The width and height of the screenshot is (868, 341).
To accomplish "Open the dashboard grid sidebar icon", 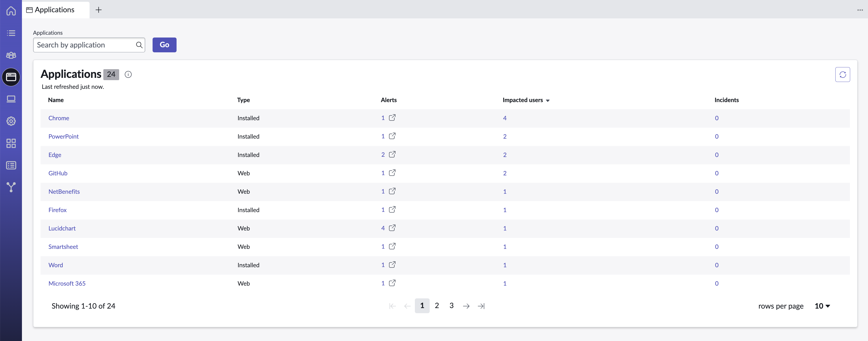I will 11,143.
